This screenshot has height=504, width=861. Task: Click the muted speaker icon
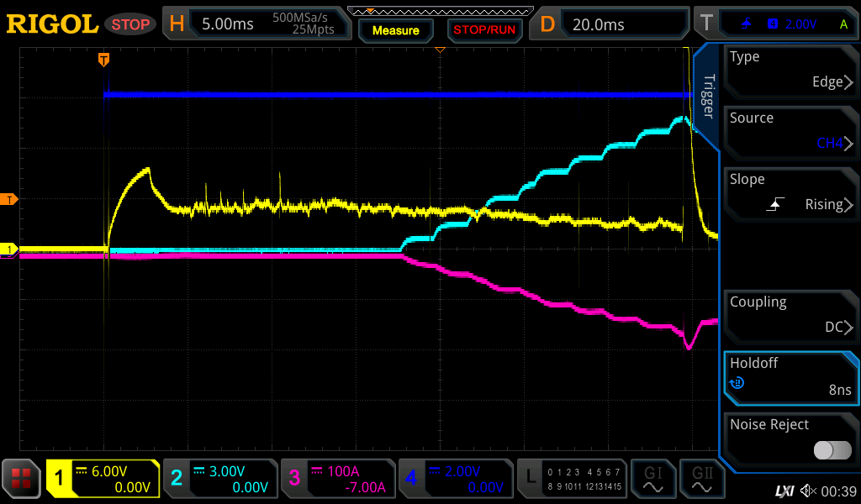point(808,491)
